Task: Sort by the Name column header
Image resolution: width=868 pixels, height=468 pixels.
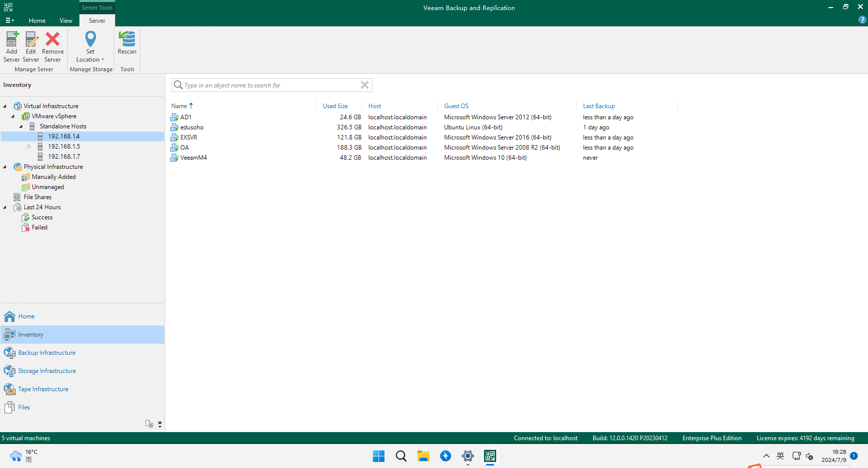Action: coord(243,106)
